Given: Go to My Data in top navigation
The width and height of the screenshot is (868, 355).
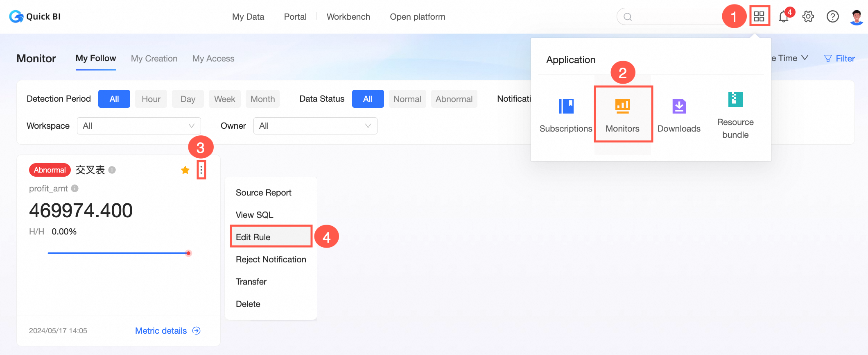Looking at the screenshot, I should point(248,17).
